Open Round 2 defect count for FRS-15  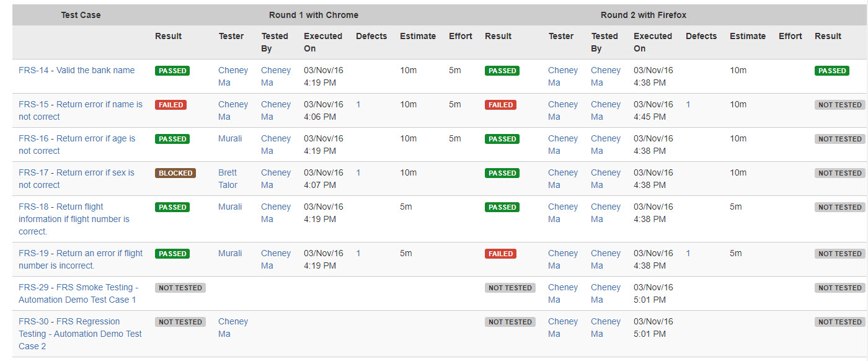point(688,104)
